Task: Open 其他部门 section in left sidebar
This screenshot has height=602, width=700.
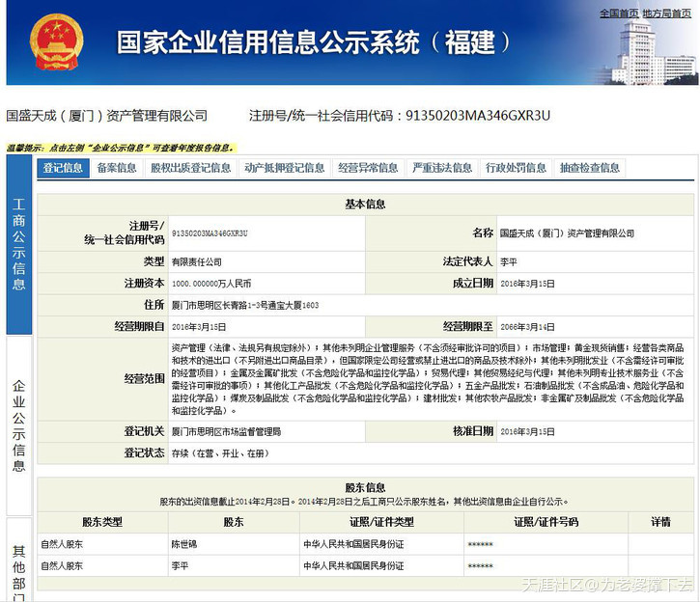Action: [x=19, y=569]
